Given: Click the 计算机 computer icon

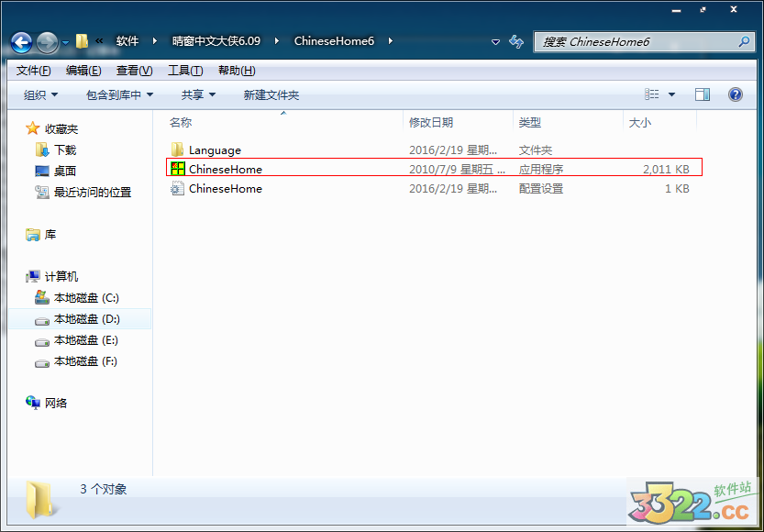Looking at the screenshot, I should pyautogui.click(x=33, y=277).
